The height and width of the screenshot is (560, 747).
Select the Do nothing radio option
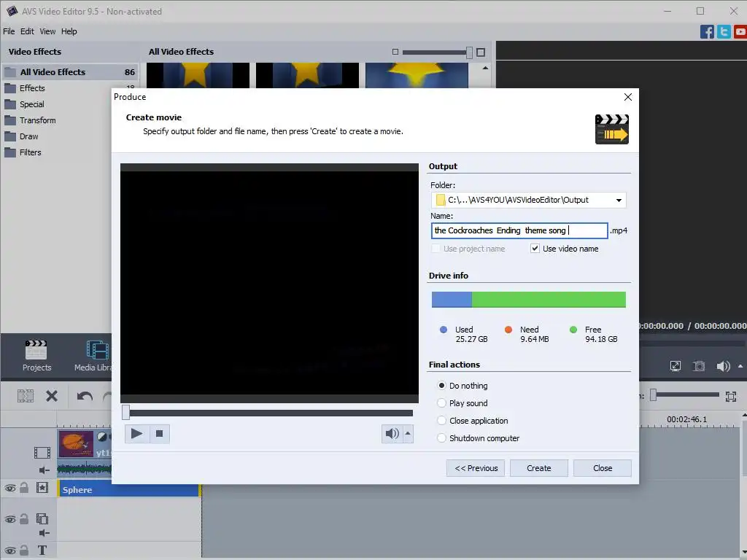tap(441, 385)
